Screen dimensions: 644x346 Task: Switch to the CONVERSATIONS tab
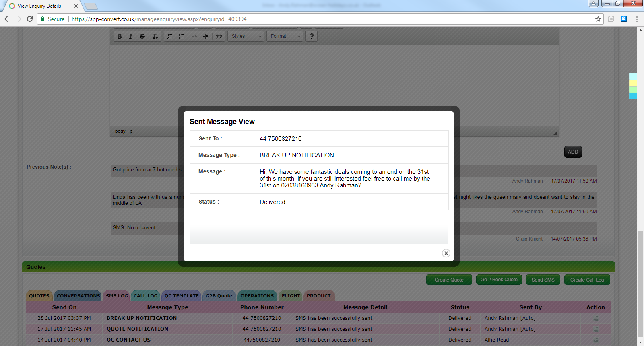(78, 296)
